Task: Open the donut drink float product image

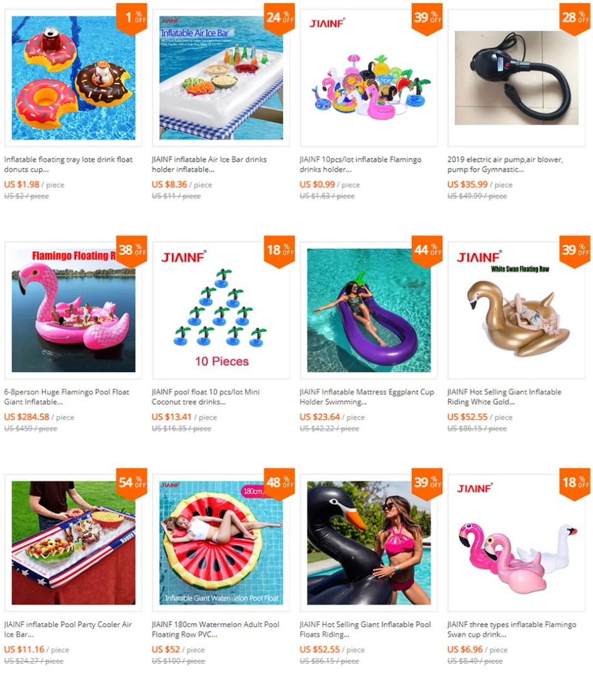Action: click(x=73, y=78)
